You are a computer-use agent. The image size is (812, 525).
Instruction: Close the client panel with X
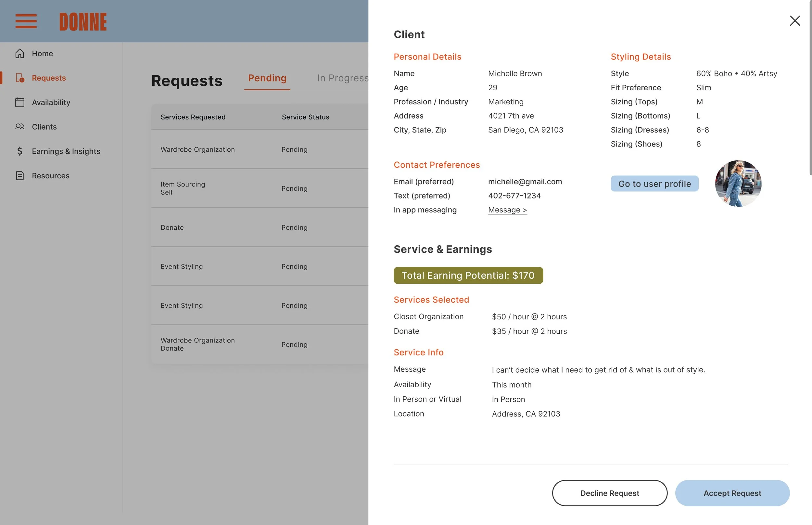click(x=794, y=21)
